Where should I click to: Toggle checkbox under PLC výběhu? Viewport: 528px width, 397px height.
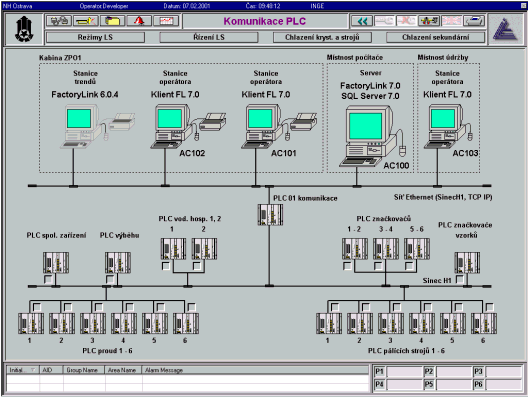(x=110, y=279)
